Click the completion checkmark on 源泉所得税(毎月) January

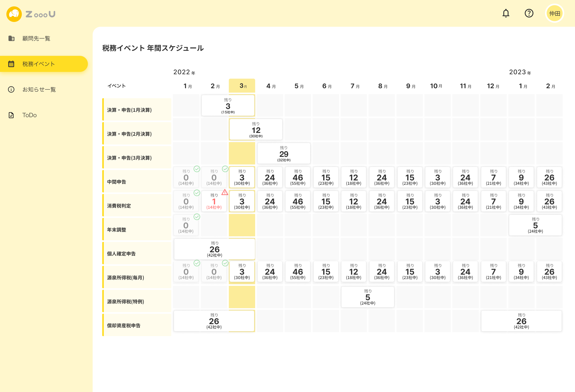click(x=197, y=264)
